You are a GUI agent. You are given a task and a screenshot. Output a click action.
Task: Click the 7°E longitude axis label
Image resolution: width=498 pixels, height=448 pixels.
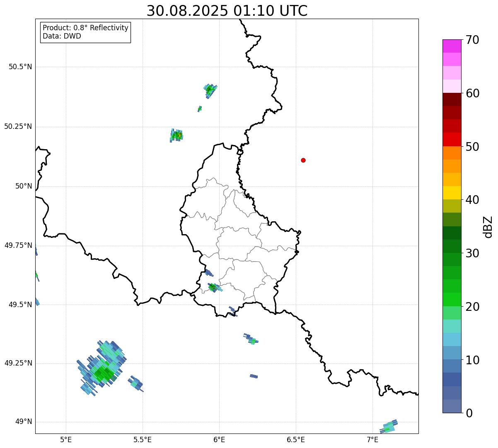click(x=372, y=439)
